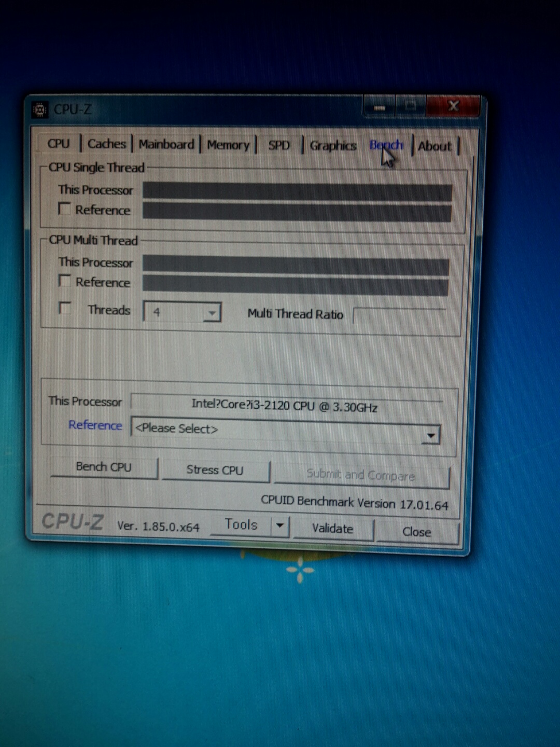Click the Bench CPU button
Image resolution: width=560 pixels, height=747 pixels.
coord(104,467)
